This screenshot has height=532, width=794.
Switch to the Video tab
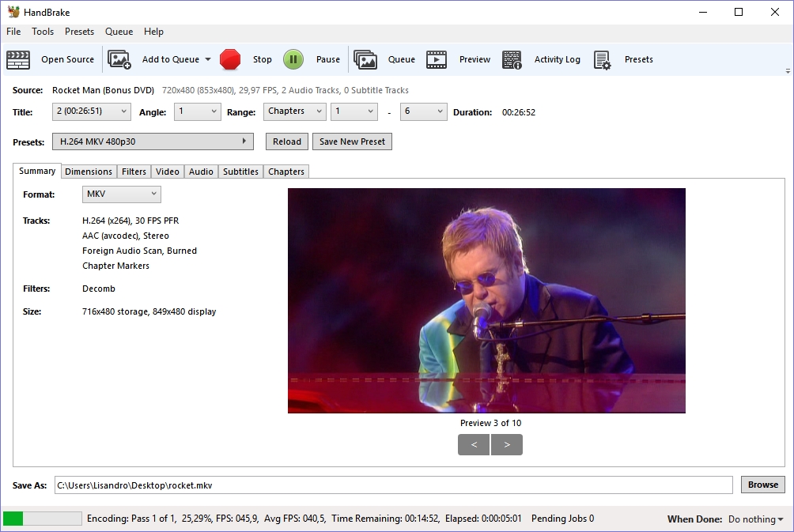(168, 172)
